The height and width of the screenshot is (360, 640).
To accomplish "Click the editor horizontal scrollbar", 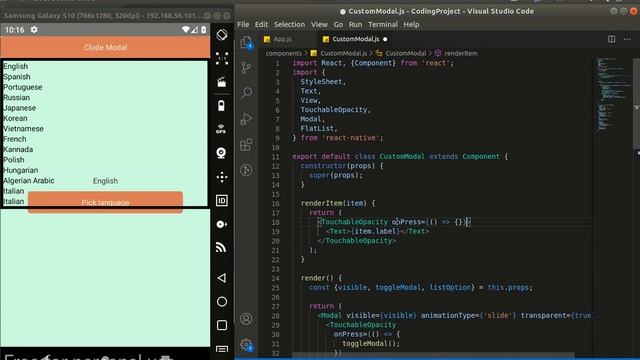I will point(433,355).
